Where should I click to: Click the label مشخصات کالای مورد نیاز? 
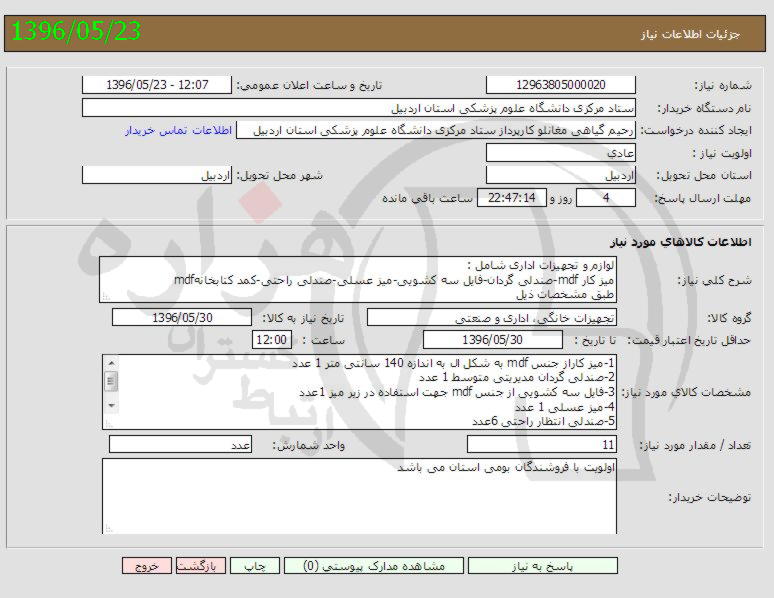pyautogui.click(x=686, y=393)
